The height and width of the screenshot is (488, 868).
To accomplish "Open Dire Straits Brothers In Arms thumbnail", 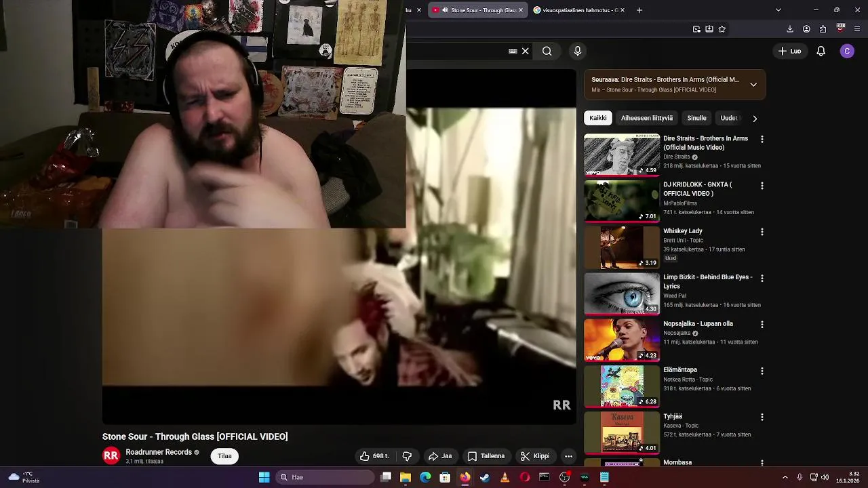I will click(x=622, y=155).
